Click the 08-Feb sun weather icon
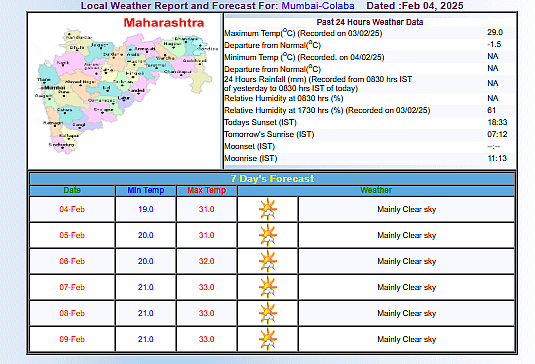 tap(268, 313)
